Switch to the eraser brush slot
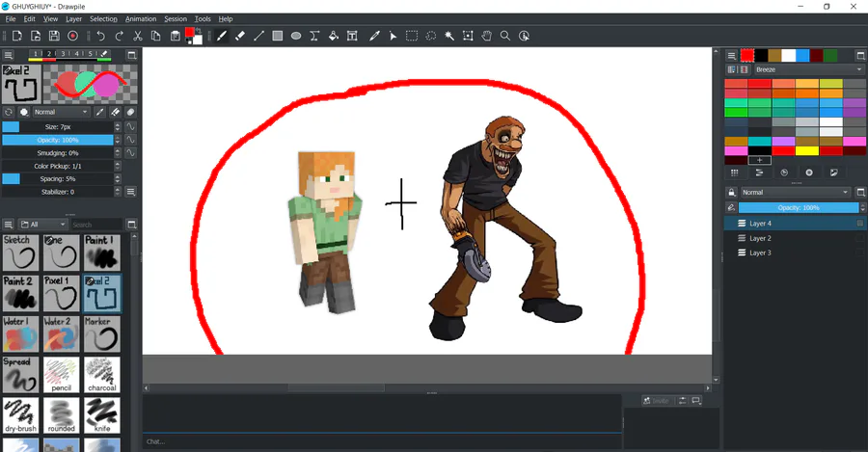 pyautogui.click(x=104, y=54)
